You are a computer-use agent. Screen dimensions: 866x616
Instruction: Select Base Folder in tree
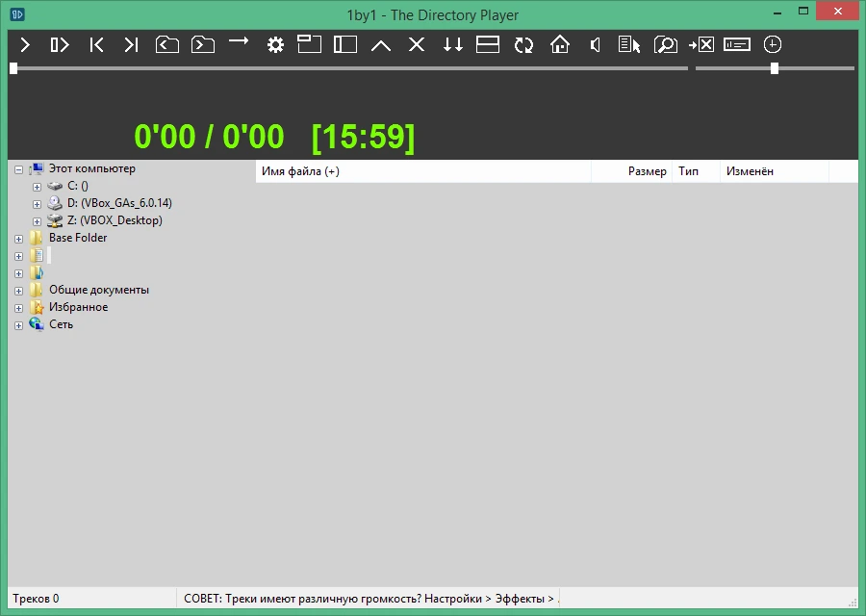[78, 238]
